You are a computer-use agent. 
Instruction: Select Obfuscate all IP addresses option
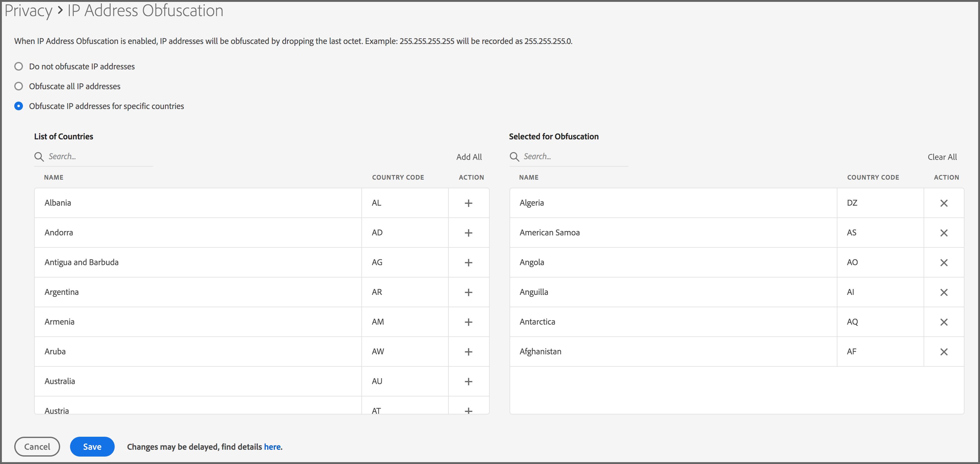point(19,86)
